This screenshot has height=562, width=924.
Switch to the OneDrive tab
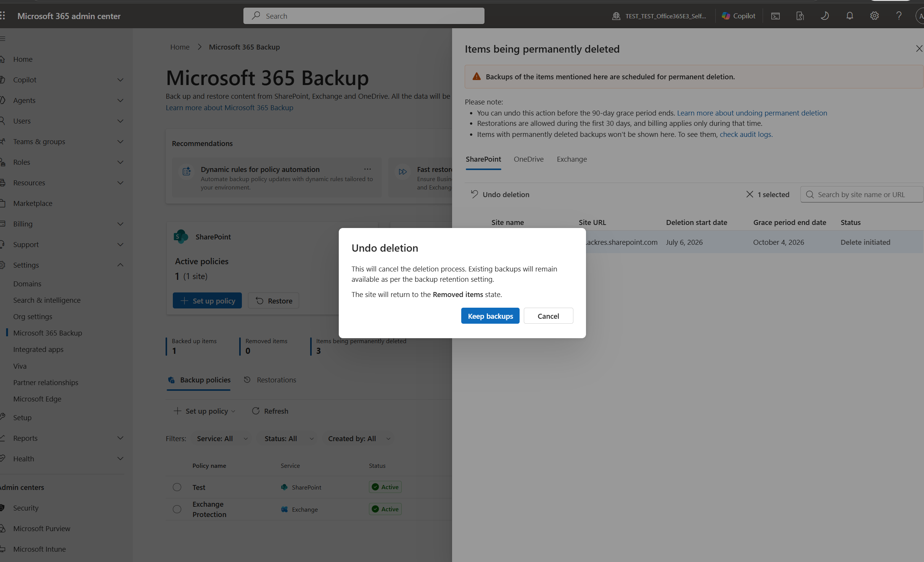click(x=528, y=159)
